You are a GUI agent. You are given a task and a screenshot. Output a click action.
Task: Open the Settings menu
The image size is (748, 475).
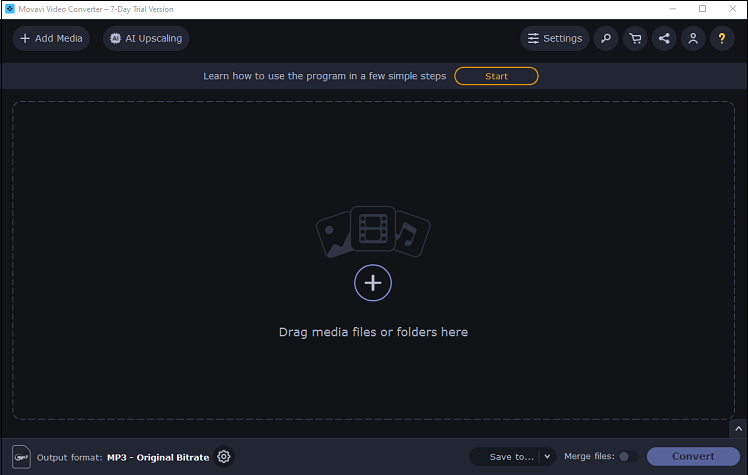tap(554, 38)
